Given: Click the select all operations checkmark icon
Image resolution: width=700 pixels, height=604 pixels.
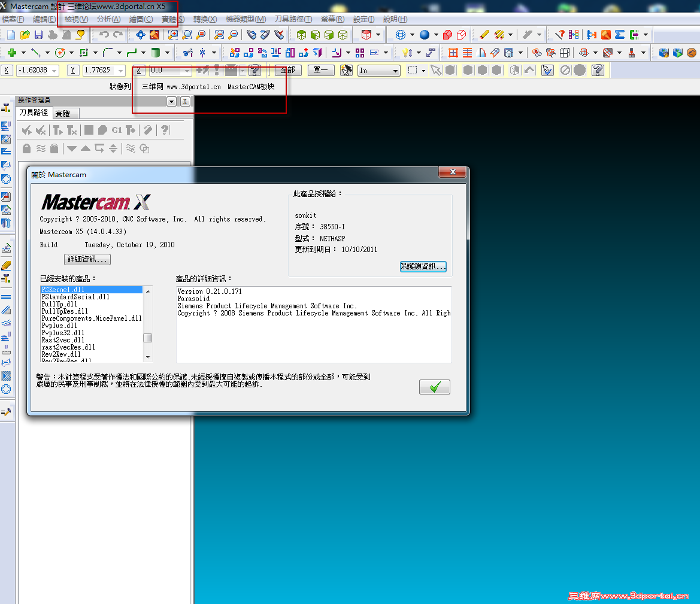Looking at the screenshot, I should (27, 130).
